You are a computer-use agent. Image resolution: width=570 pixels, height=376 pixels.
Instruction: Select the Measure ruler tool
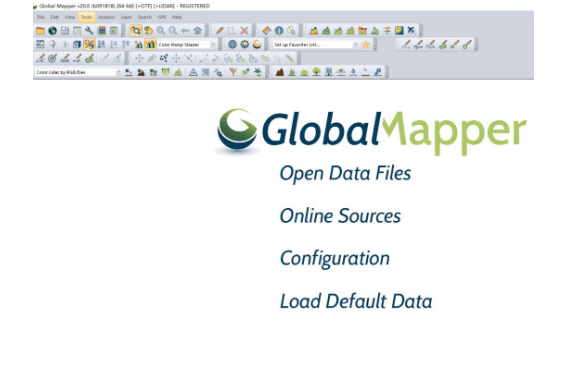266,31
